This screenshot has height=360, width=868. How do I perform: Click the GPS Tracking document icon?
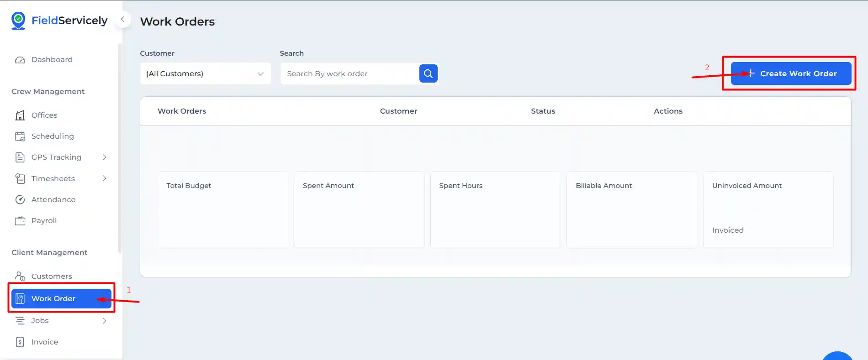click(20, 157)
